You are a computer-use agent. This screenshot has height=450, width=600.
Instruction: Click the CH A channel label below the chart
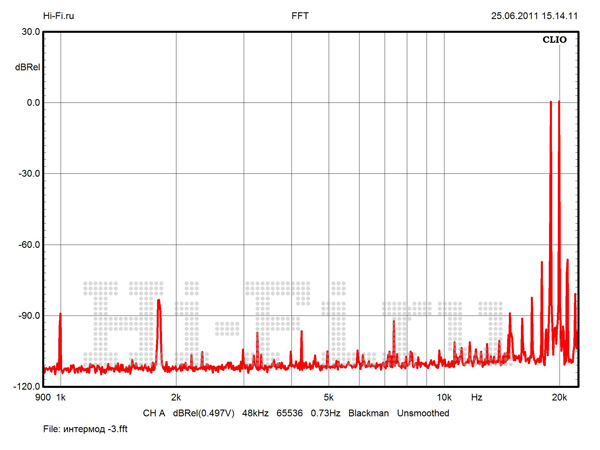153,412
